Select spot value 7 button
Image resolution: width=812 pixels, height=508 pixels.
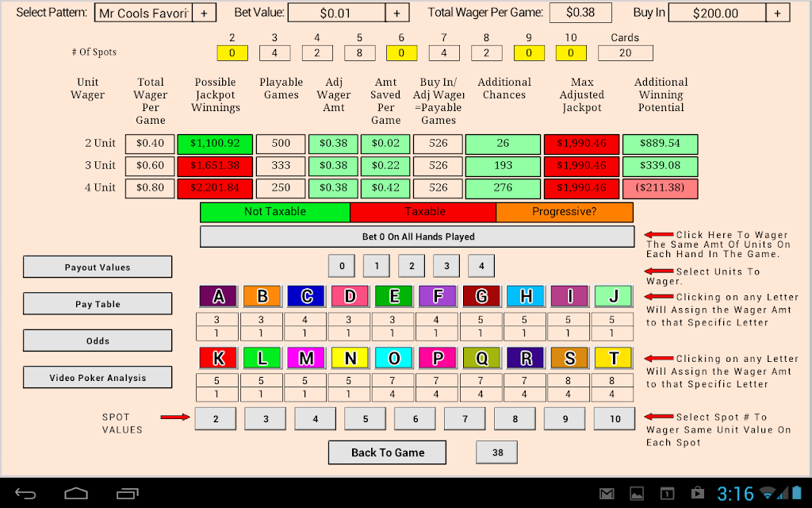[465, 419]
